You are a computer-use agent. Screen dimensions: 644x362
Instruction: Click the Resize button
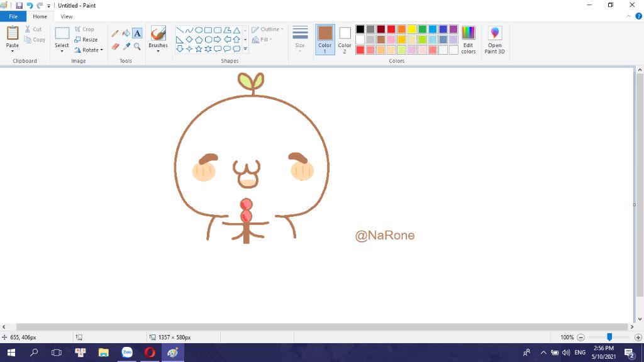pos(86,40)
